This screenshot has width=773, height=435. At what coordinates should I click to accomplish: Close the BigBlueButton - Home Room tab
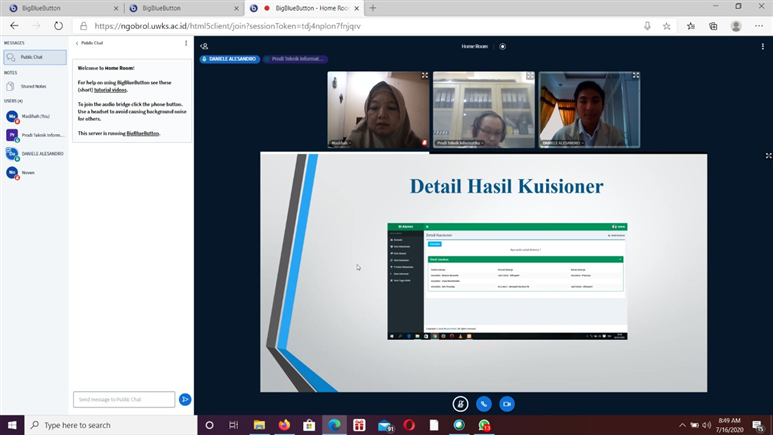(356, 8)
